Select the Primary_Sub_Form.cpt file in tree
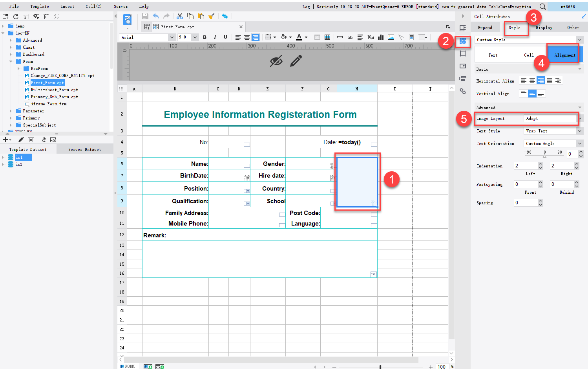588x369 pixels. click(54, 97)
